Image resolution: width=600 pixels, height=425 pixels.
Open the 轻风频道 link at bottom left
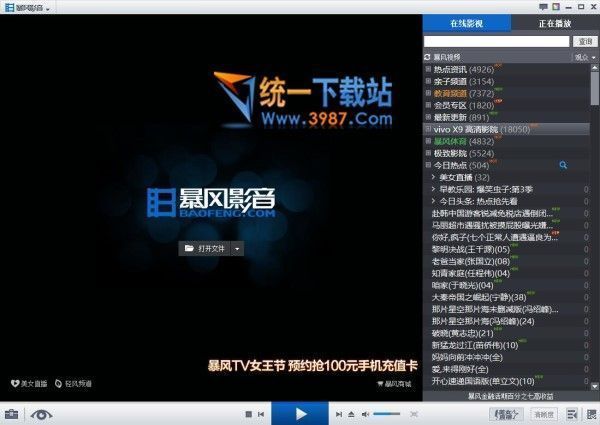(x=73, y=383)
